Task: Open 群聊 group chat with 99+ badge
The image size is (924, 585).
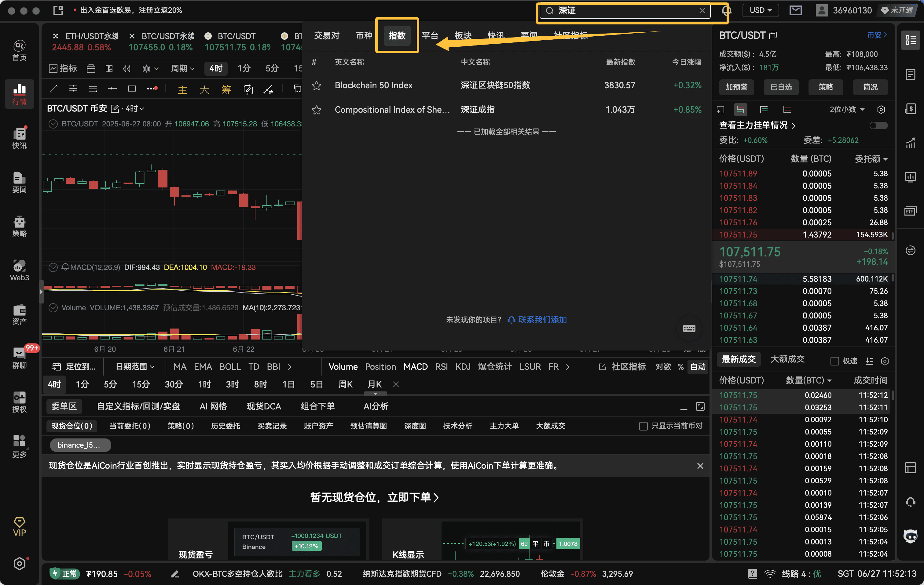Action: coord(20,358)
